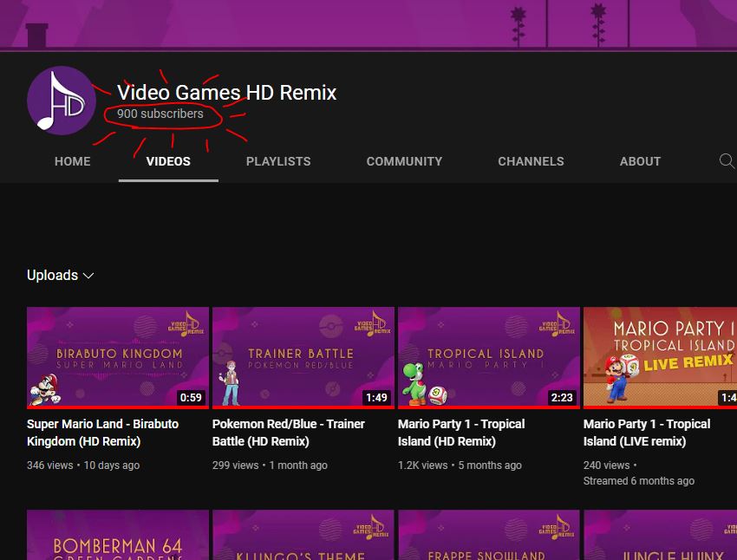Click the Bomberman 64 video thumbnail
This screenshot has height=560, width=737.
[x=118, y=535]
